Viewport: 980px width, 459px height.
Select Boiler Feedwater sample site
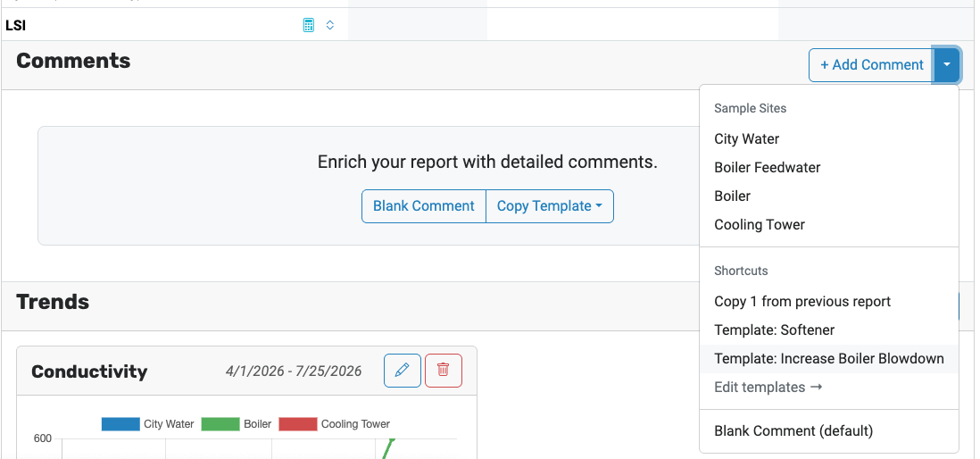tap(829, 168)
